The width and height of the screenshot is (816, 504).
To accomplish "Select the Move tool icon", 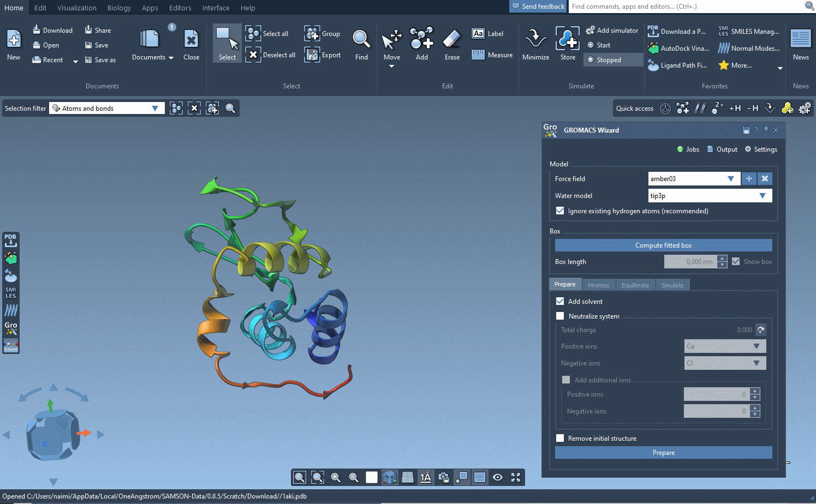I will 392,39.
